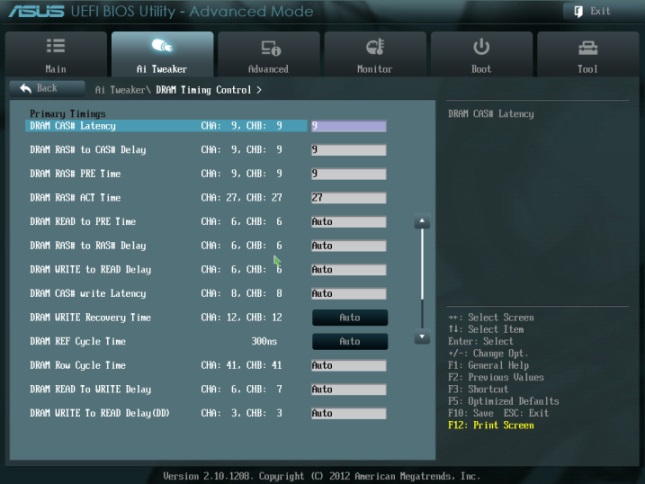Screen dimensions: 645x484
Task: Switch to the Tool tab
Action: pyautogui.click(x=588, y=54)
